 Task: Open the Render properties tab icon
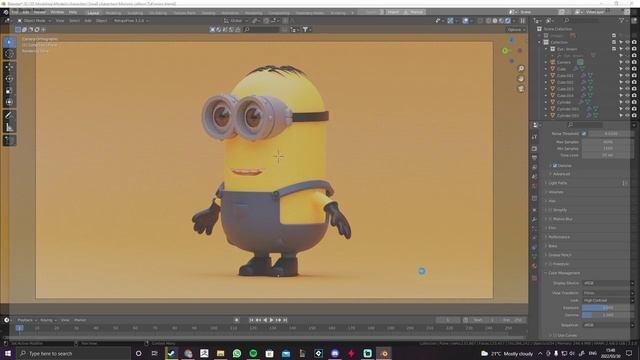pyautogui.click(x=534, y=149)
